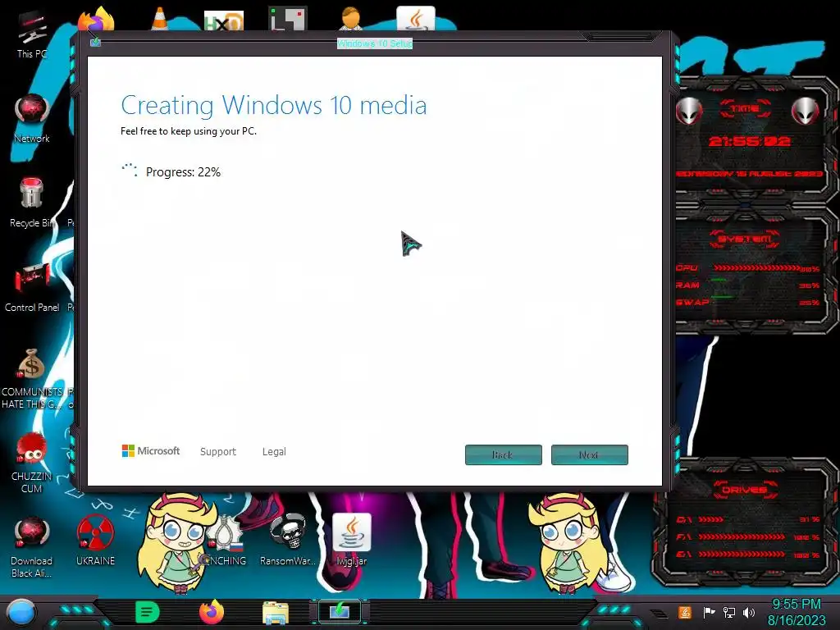Open network status tray icon

[729, 612]
